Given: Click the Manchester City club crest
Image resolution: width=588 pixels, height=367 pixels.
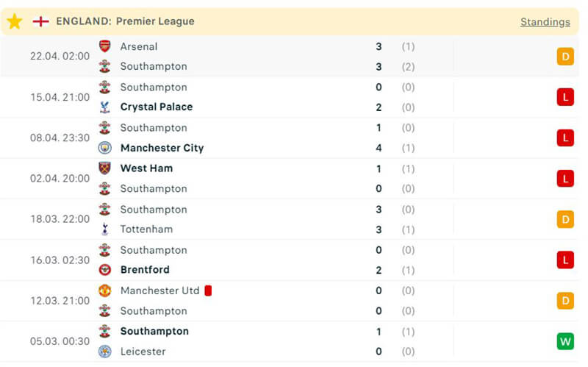Looking at the screenshot, I should coord(105,148).
